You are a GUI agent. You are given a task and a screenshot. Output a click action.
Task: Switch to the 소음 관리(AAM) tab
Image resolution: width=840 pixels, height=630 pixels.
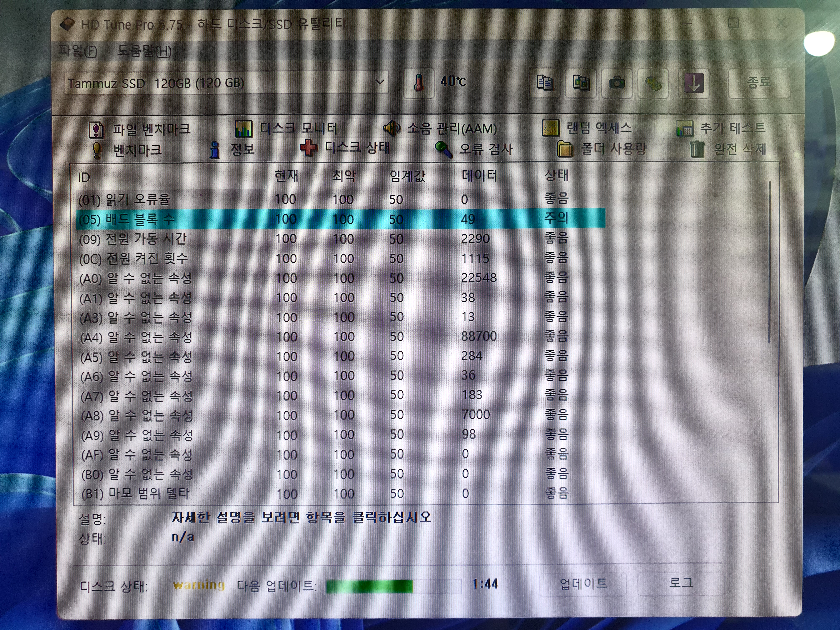coord(440,128)
